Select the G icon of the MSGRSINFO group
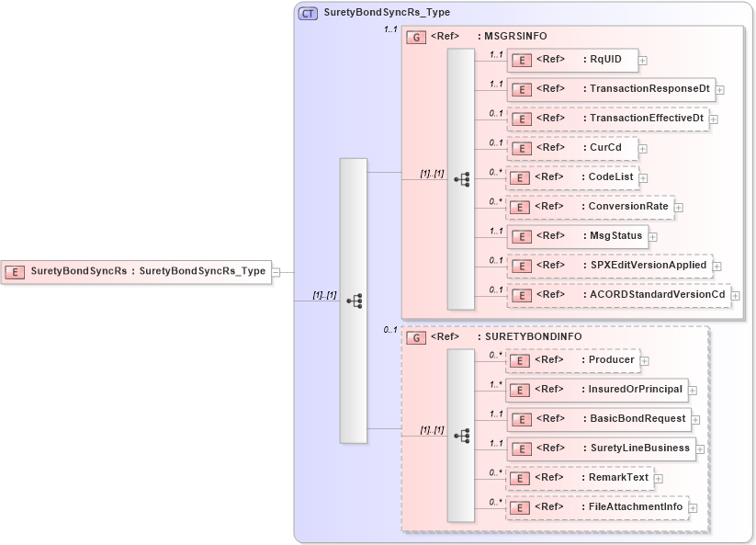Screen dimensions: 756x545 tap(414, 36)
